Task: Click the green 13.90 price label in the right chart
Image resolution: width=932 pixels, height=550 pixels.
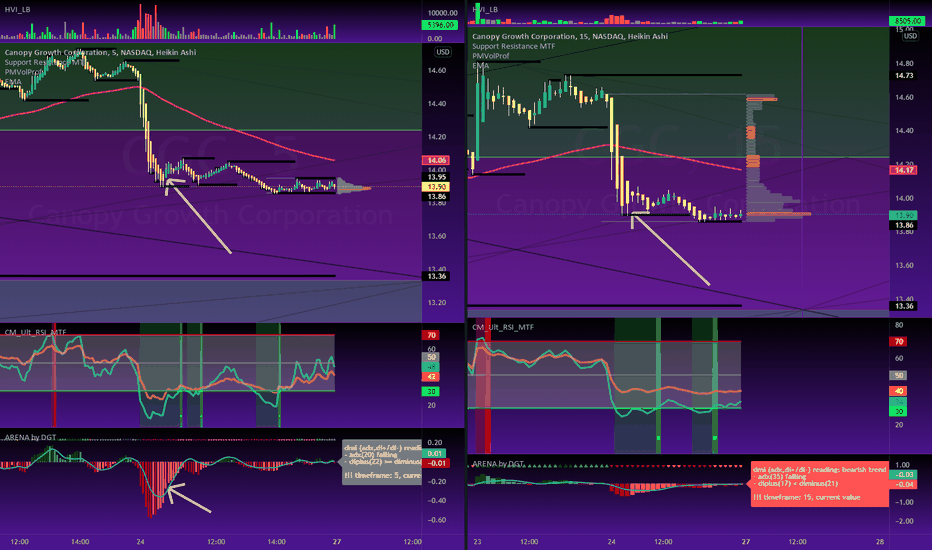Action: click(x=904, y=215)
